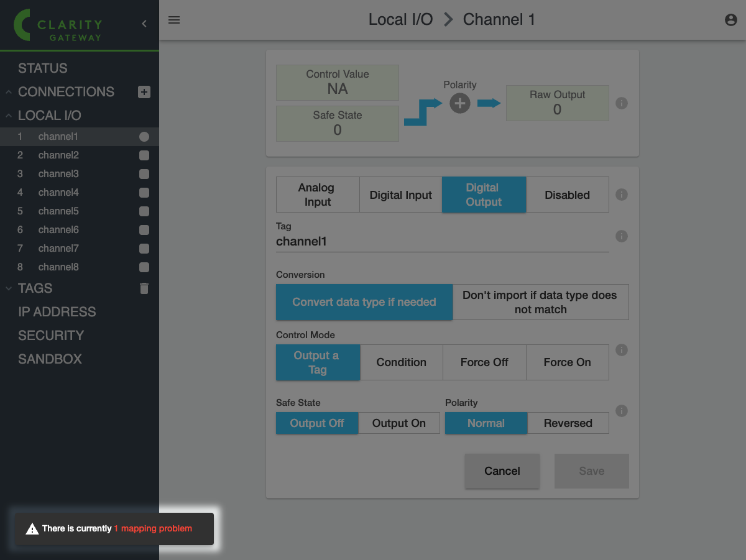Image resolution: width=746 pixels, height=560 pixels.
Task: Select Reversed polarity option
Action: (x=568, y=423)
